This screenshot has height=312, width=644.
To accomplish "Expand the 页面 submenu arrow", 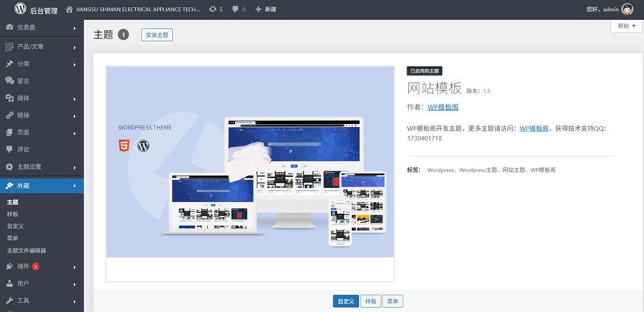I will 75,133.
